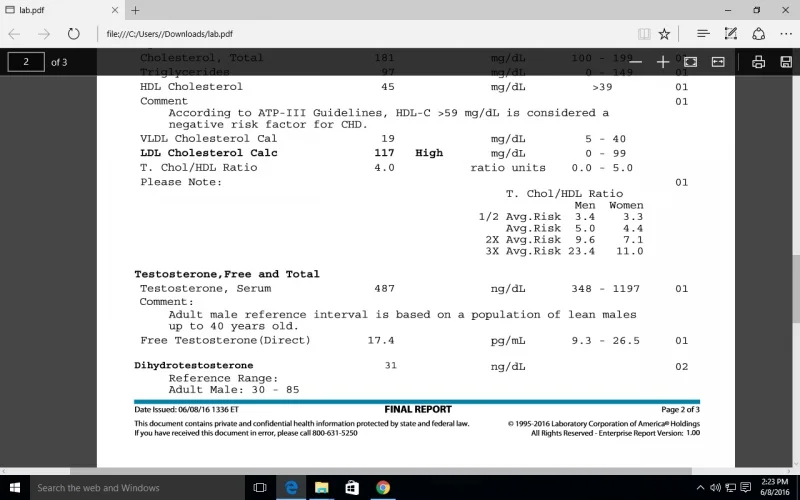Viewport: 800px width, 500px height.
Task: Click 'VLDL Cholesterol Cal' label
Action: coord(209,138)
